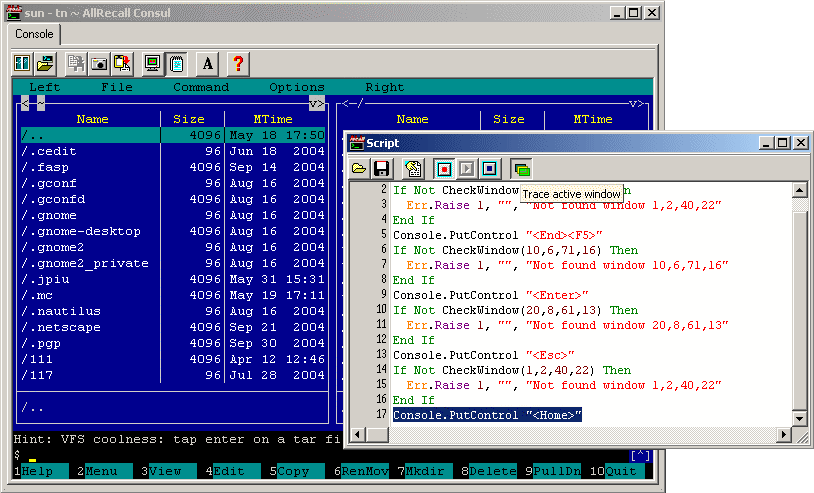Open the Right menu

[x=385, y=87]
